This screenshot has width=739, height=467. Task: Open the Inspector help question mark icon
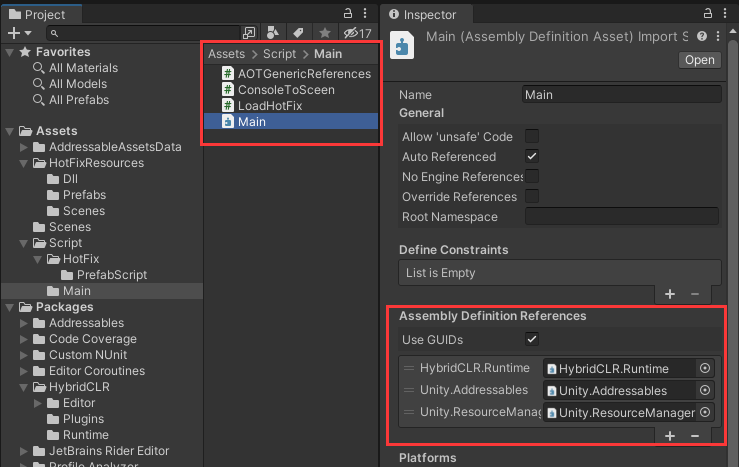click(x=702, y=36)
